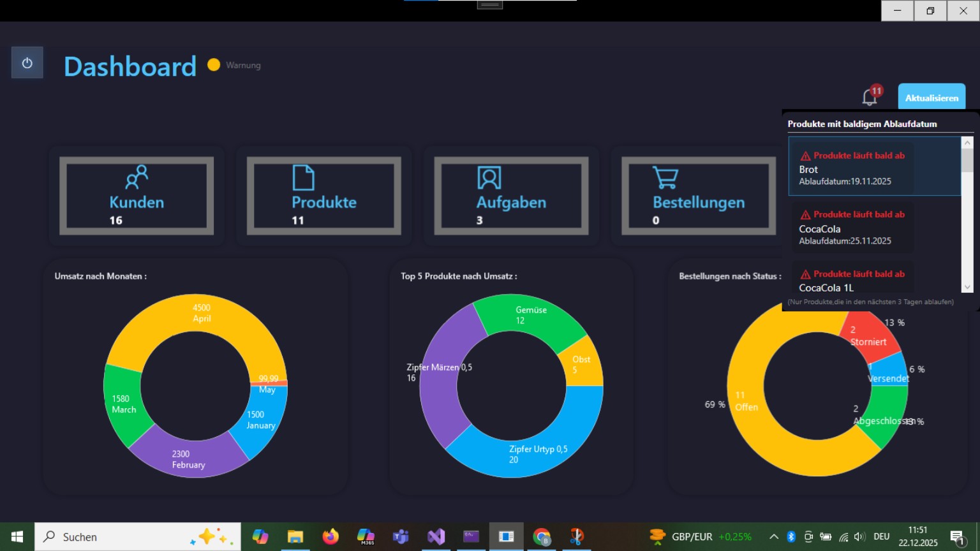Click the scroll-up arrow in the notification panel
The image size is (980, 551).
969,142
